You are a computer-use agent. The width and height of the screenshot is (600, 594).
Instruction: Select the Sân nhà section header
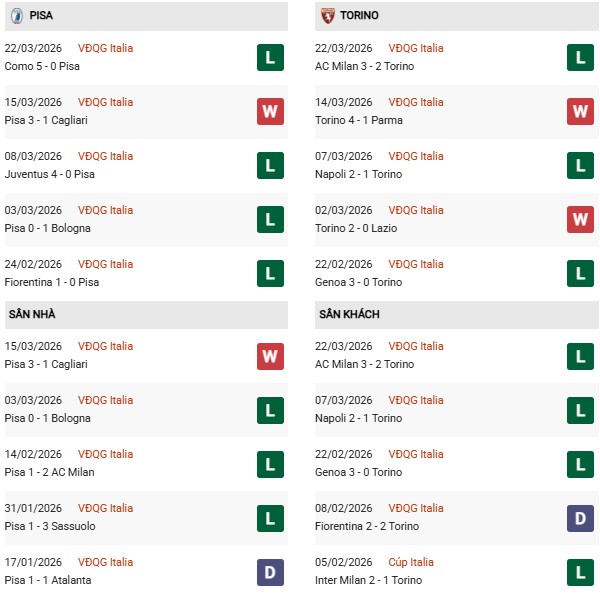33,314
